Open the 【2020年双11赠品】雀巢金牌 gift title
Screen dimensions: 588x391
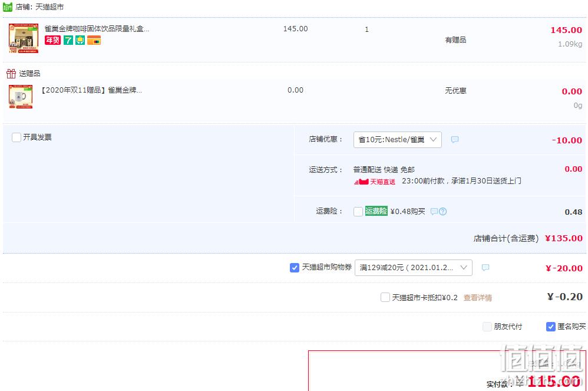[x=90, y=90]
